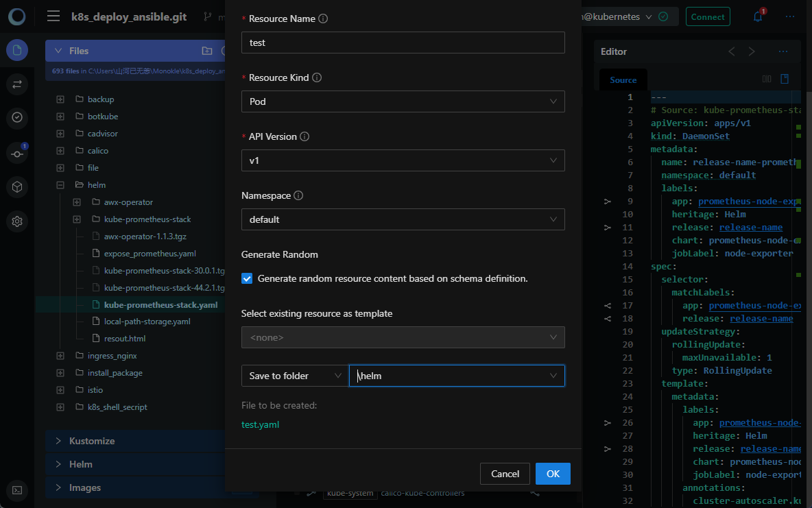The height and width of the screenshot is (508, 812).
Task: Click the Resource Name input field
Action: (403, 43)
